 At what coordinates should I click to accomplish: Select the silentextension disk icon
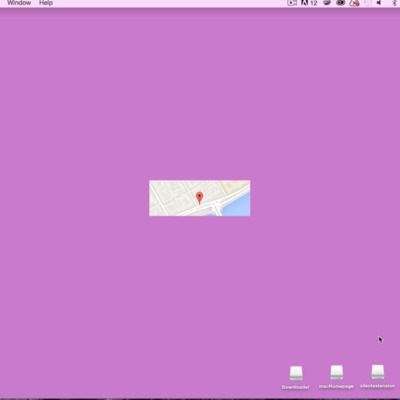(377, 372)
